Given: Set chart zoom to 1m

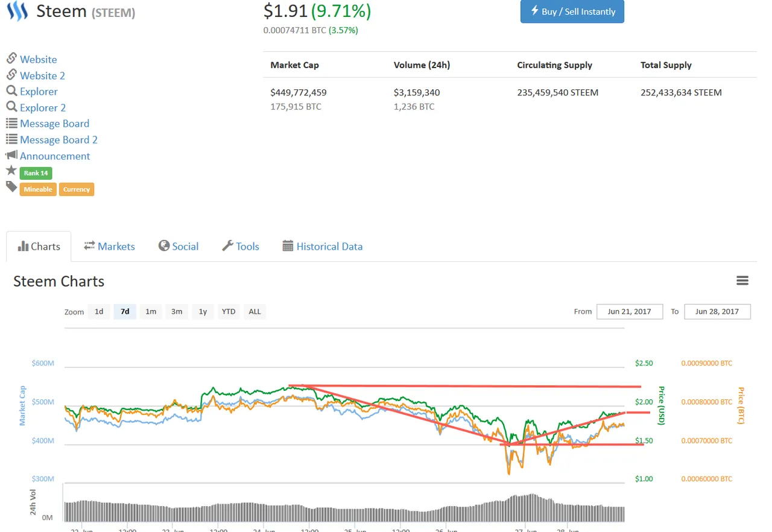Looking at the screenshot, I should [151, 311].
